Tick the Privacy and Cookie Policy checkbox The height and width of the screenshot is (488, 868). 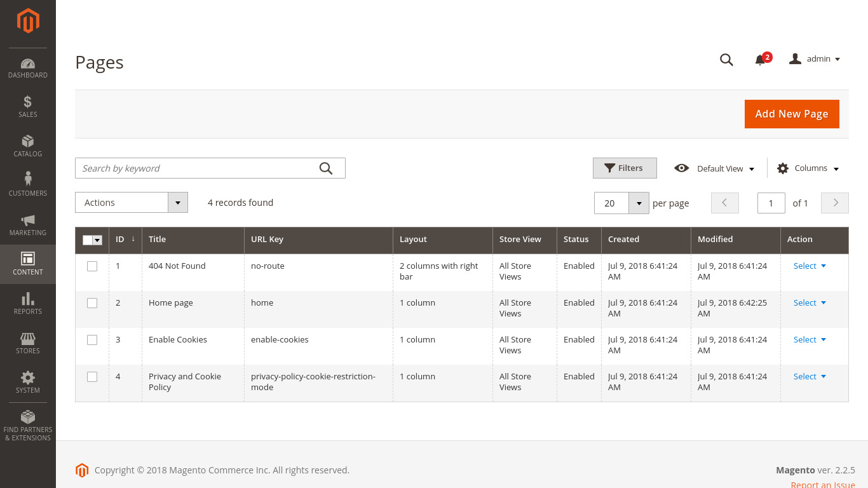92,377
